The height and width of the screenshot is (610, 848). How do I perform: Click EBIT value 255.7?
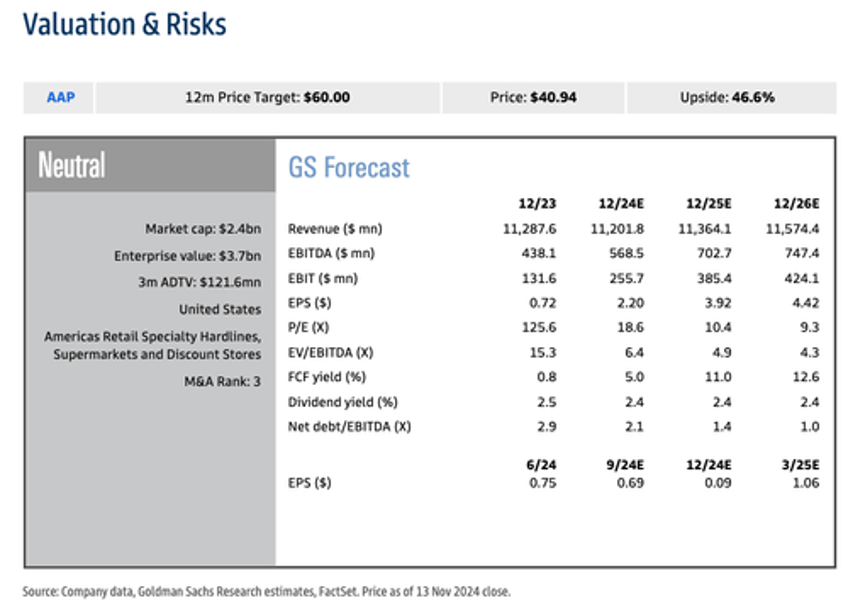click(x=626, y=279)
